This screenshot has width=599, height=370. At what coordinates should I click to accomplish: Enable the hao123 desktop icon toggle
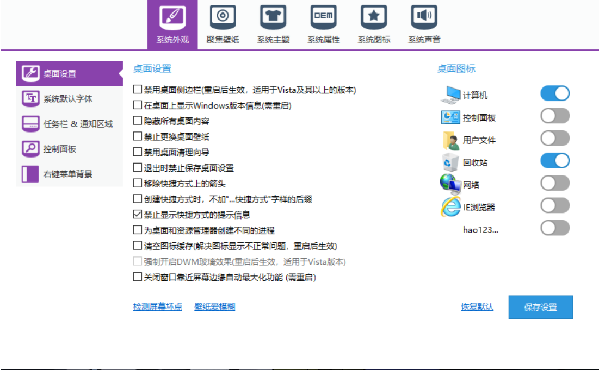[555, 228]
